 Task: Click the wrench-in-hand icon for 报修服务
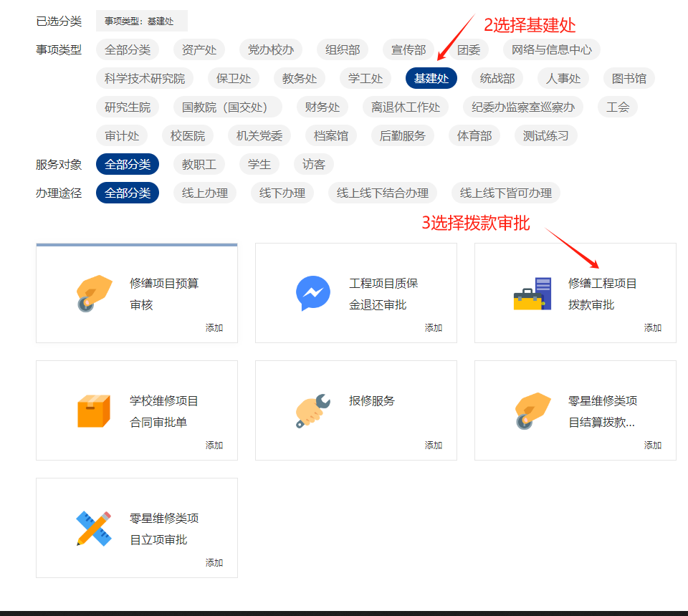coord(313,411)
